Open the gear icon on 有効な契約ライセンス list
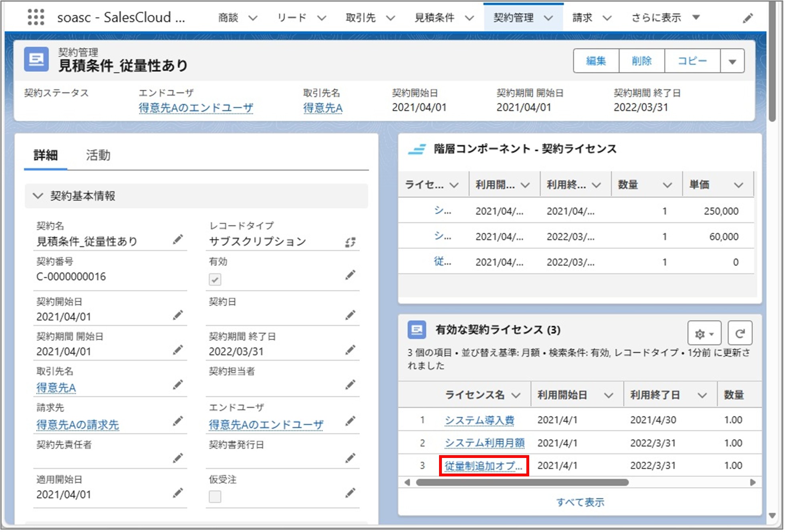 (x=699, y=333)
